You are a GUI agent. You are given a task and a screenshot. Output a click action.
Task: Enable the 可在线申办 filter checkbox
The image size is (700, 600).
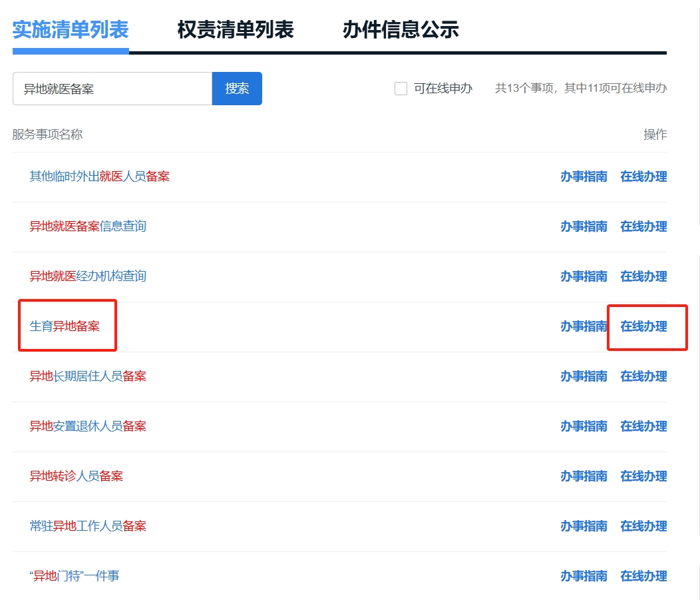point(400,88)
